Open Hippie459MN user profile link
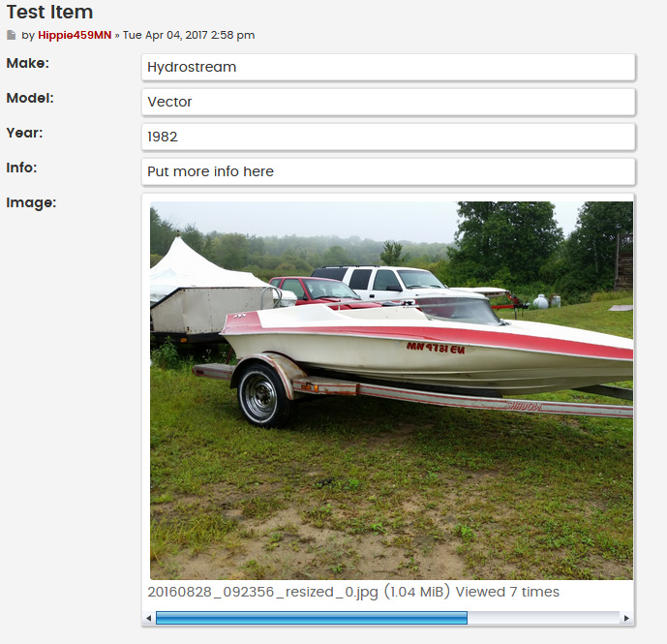Image resolution: width=667 pixels, height=644 pixels. [75, 35]
